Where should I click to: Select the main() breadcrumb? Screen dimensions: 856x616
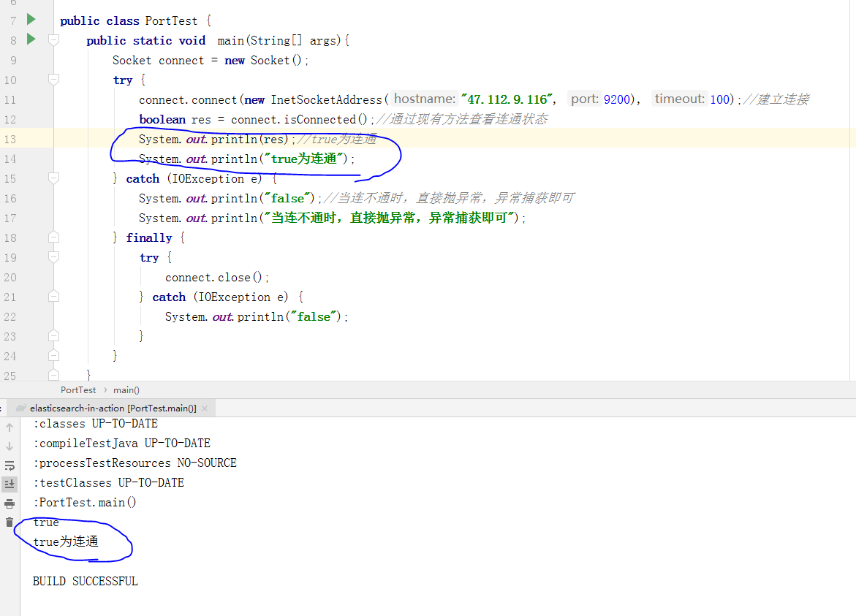(x=126, y=390)
